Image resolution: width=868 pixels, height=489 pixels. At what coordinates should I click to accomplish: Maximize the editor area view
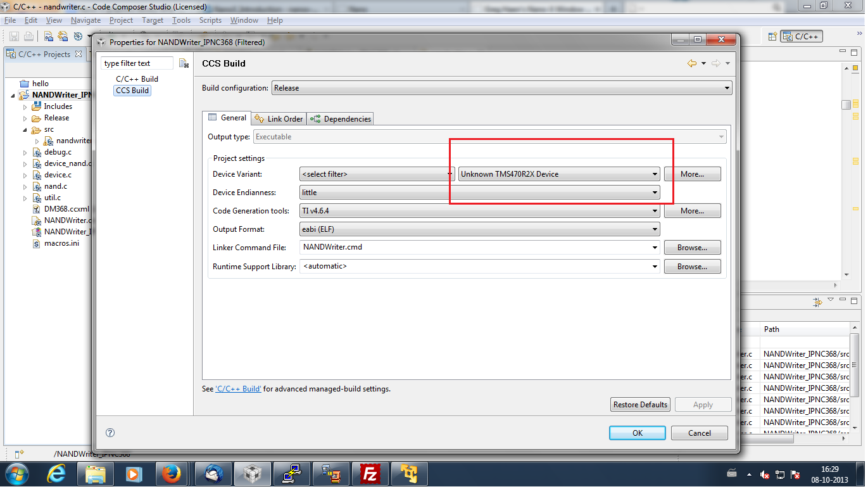(854, 53)
